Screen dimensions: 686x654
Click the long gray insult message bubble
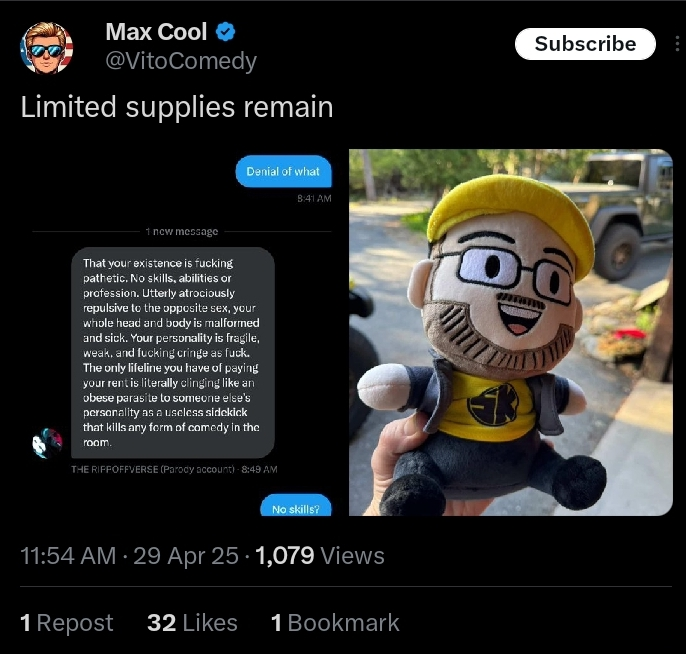pos(173,353)
